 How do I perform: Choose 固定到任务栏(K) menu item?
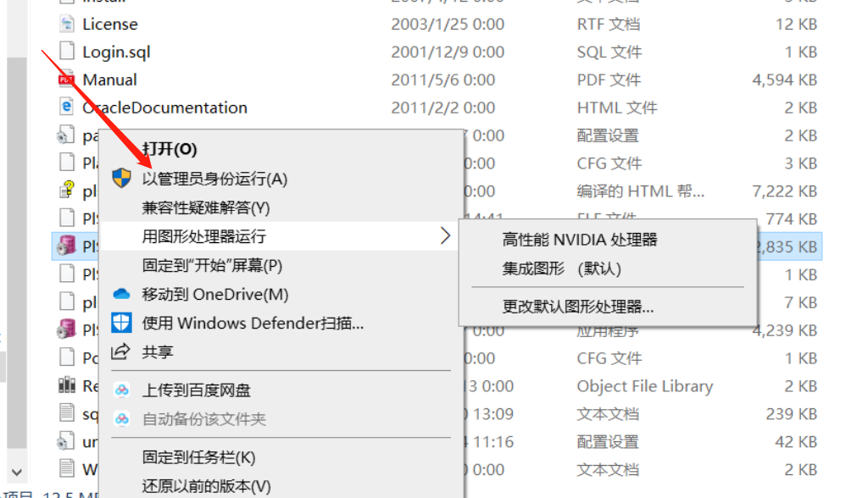tap(198, 457)
